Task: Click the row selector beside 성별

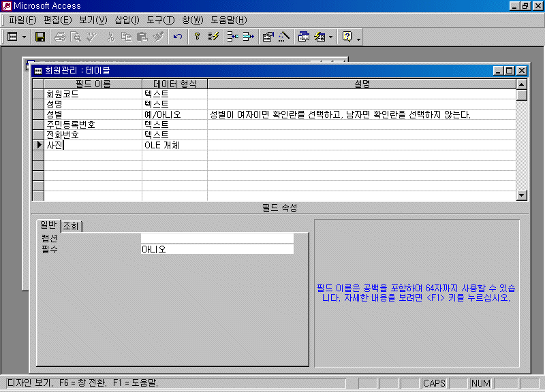Action: (x=38, y=114)
